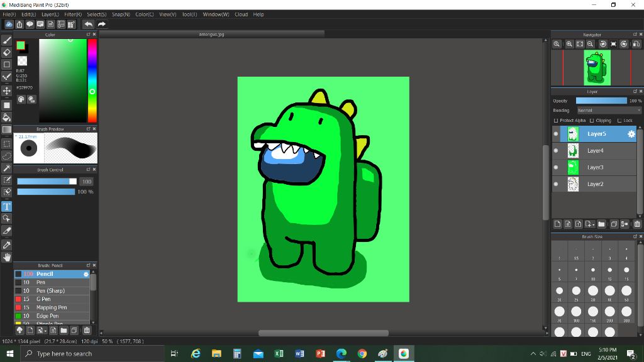
Task: Open the add brush dropdown in Brush panel
Action: (x=42, y=331)
